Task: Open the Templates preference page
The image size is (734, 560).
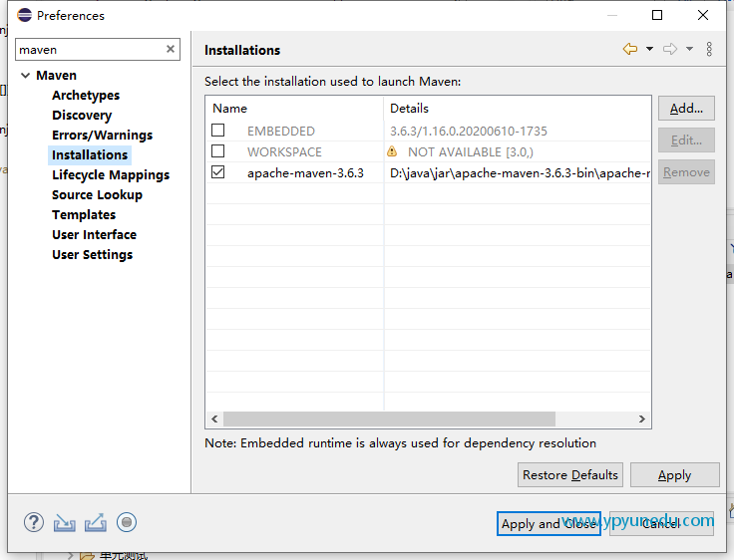Action: pyautogui.click(x=84, y=215)
